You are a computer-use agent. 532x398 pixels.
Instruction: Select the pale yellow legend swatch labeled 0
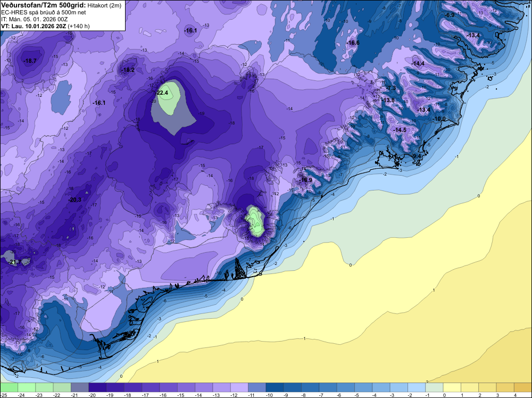coord(452,387)
